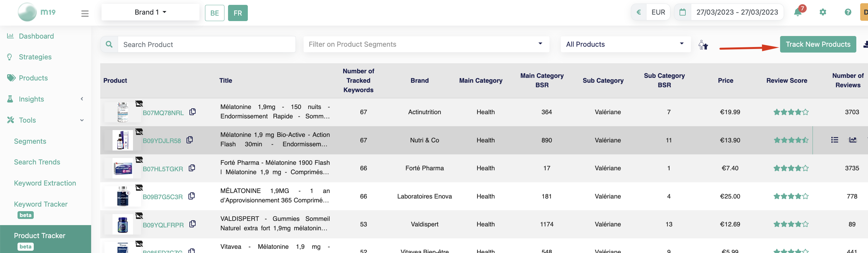
Task: Open the All Products dropdown
Action: (625, 44)
